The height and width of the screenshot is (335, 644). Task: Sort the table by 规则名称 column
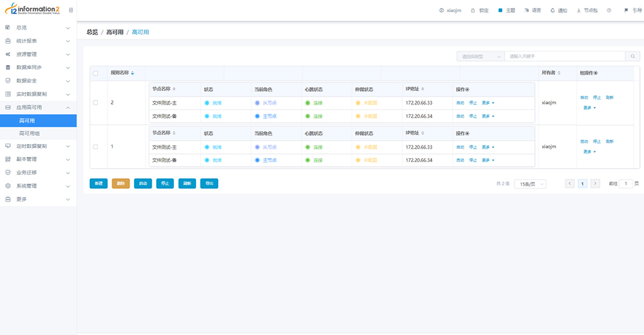[x=133, y=73]
